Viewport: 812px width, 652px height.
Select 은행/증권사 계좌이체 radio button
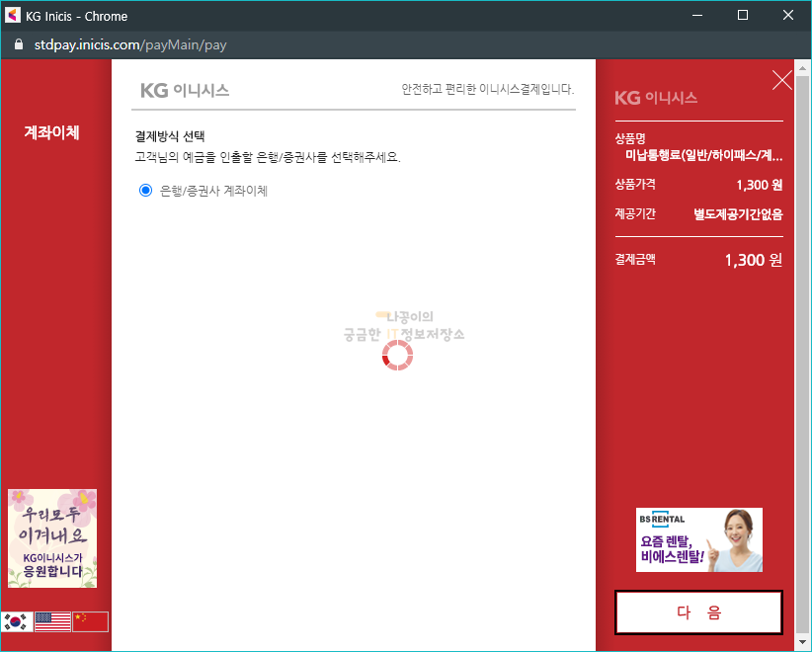tap(145, 190)
